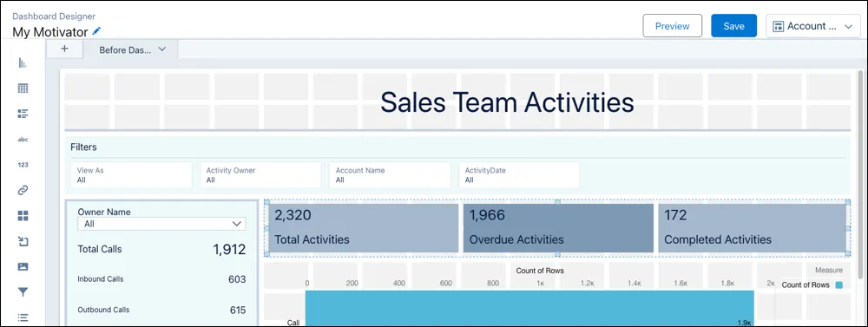This screenshot has height=327, width=868.
Task: Click the layout icon in Account dropdown
Action: pyautogui.click(x=778, y=26)
